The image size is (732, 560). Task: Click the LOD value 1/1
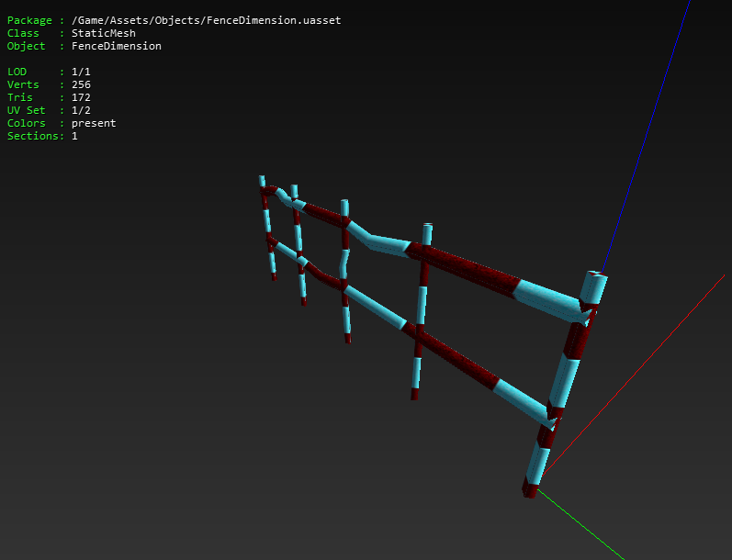(81, 72)
